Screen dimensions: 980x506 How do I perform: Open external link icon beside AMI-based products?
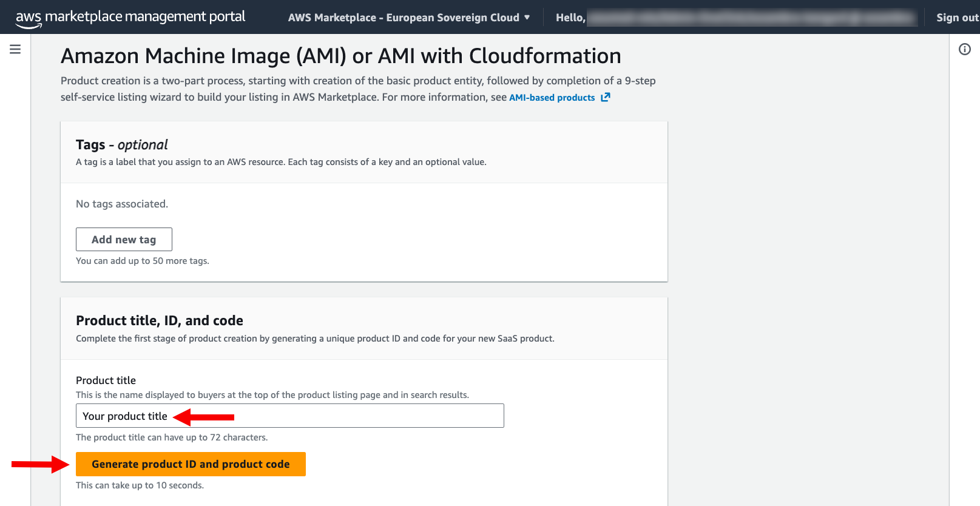[x=605, y=97]
